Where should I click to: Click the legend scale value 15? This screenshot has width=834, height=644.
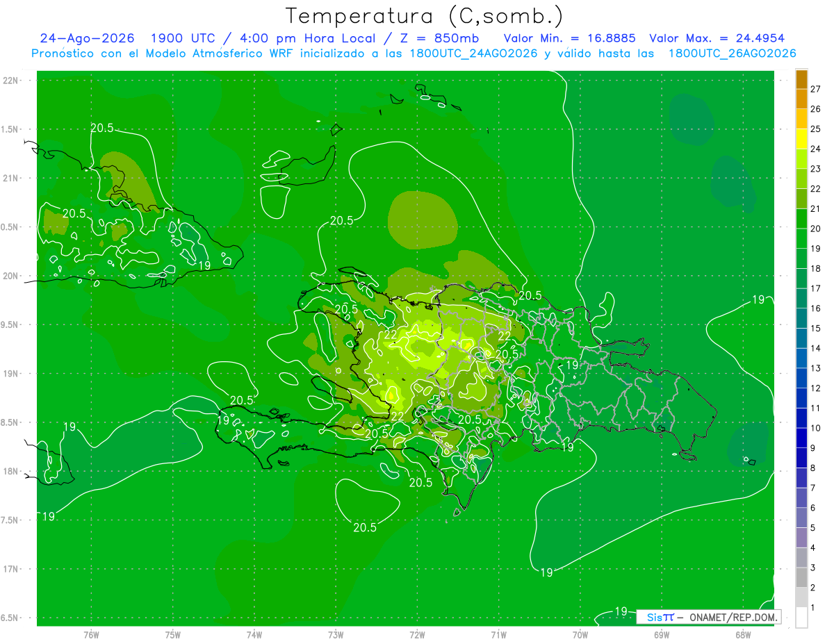[x=815, y=328]
